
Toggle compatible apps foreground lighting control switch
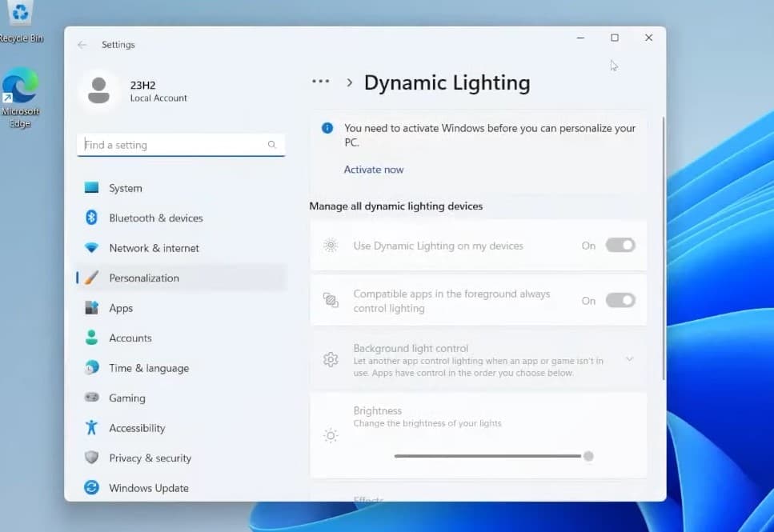(620, 301)
